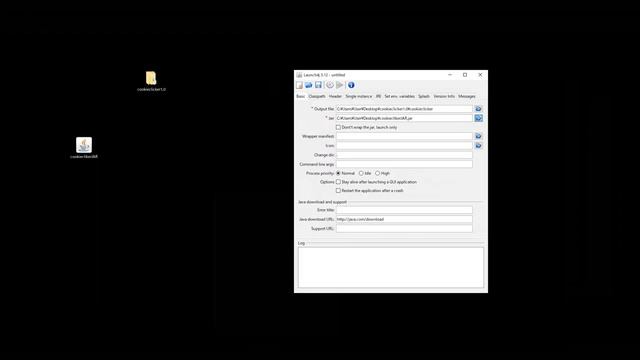The height and width of the screenshot is (360, 640).
Task: Switch to the Splash tab
Action: [424, 96]
